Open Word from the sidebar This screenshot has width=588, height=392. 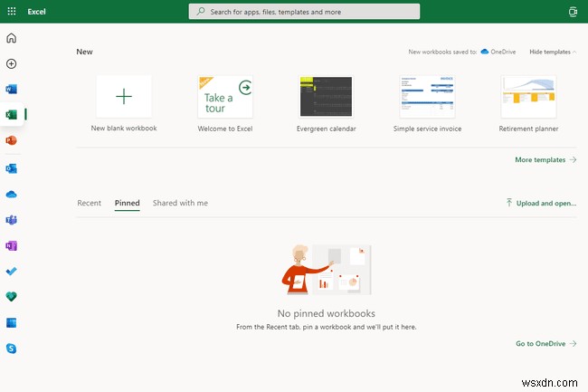pos(11,89)
